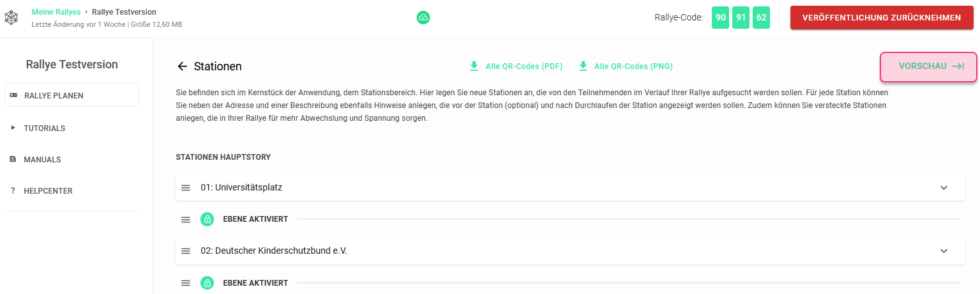Click rallye code digit box 62
Image resolution: width=980 pixels, height=294 pixels.
click(761, 18)
